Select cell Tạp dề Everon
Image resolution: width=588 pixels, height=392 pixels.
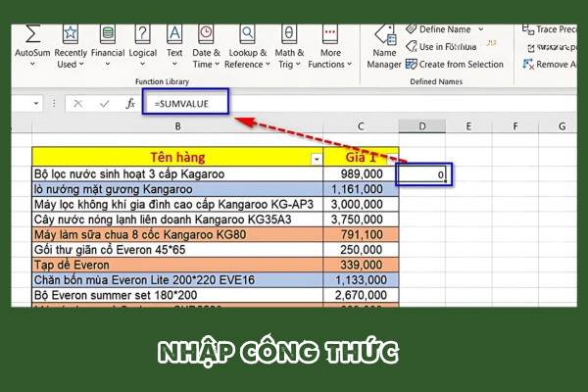(177, 265)
